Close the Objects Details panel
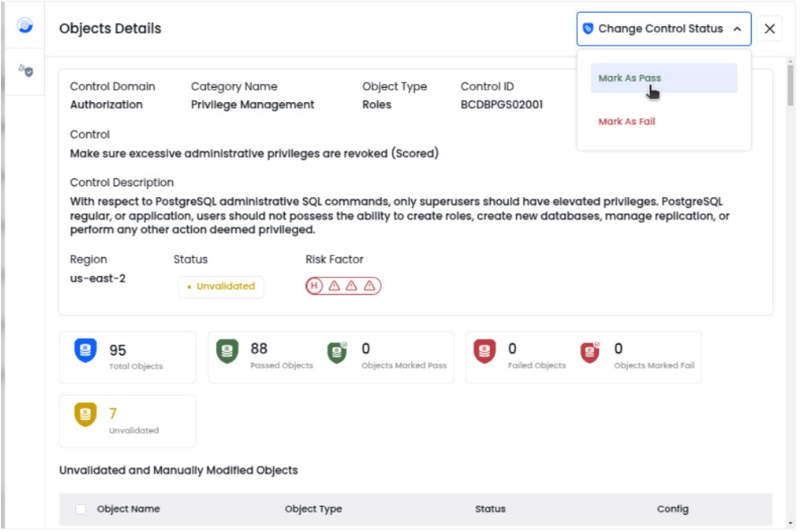The image size is (800, 532). [x=770, y=29]
